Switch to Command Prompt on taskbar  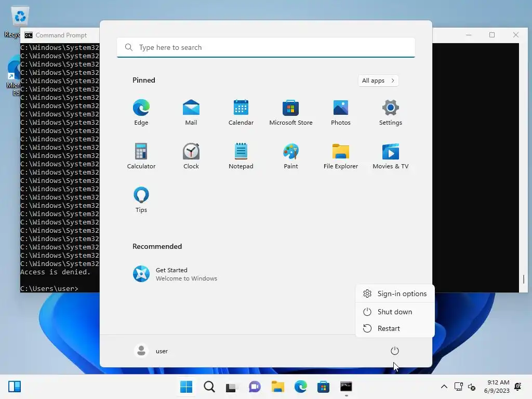tap(346, 387)
